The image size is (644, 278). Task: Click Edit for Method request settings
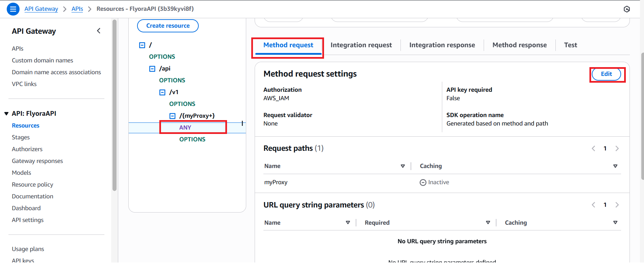tap(606, 74)
